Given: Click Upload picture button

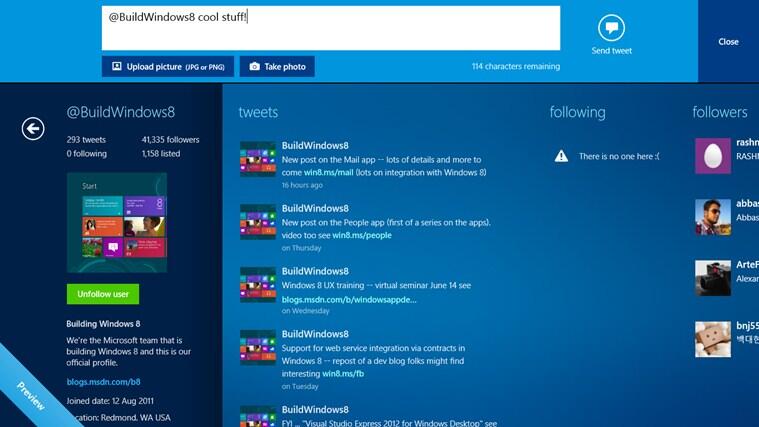Looking at the screenshot, I should click(167, 66).
